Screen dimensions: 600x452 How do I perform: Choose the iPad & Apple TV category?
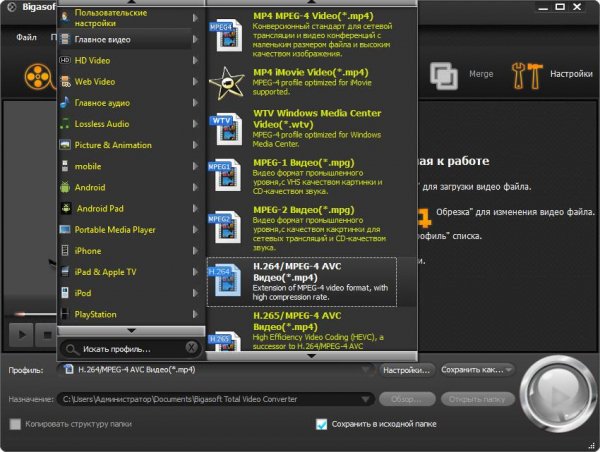(130, 272)
